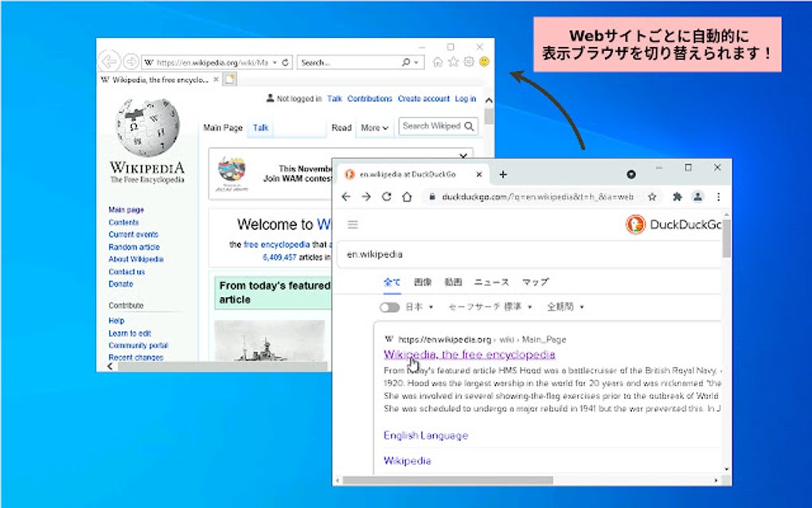Select the ニュース results tab

[491, 282]
